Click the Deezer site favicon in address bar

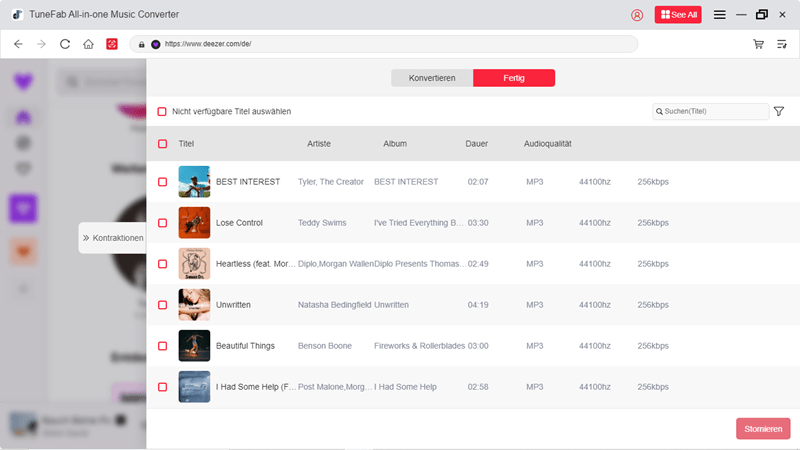(x=156, y=44)
